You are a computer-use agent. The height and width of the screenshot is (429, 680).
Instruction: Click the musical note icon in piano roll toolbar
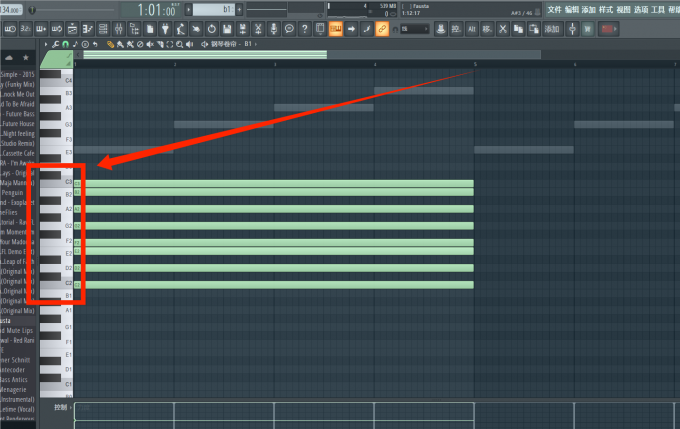click(75, 44)
